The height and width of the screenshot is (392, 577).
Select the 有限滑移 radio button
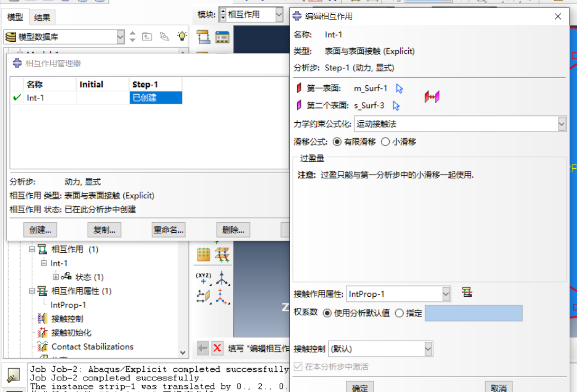pos(337,142)
